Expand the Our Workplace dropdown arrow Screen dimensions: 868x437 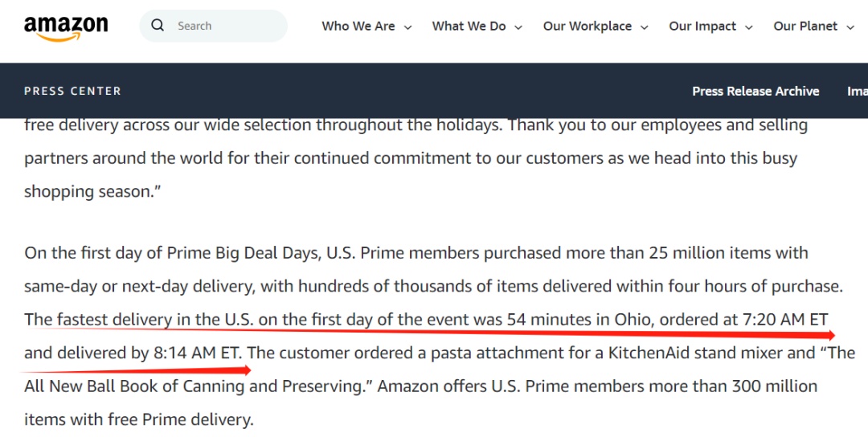click(645, 27)
